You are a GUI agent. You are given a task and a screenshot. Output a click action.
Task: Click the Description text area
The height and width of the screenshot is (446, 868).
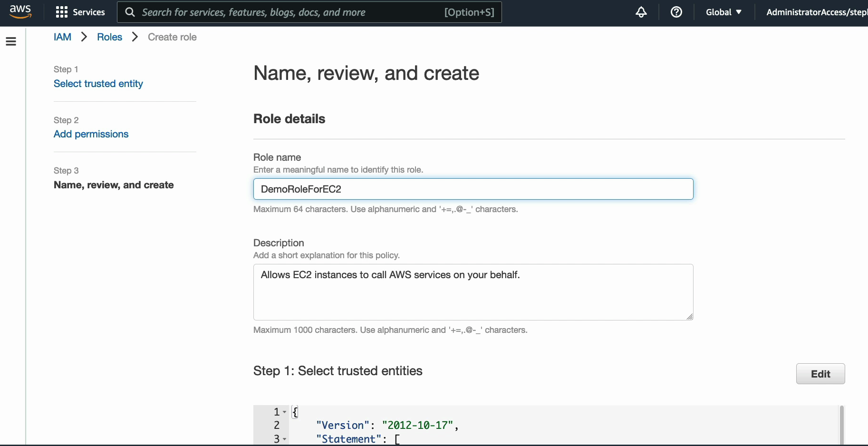pos(473,292)
